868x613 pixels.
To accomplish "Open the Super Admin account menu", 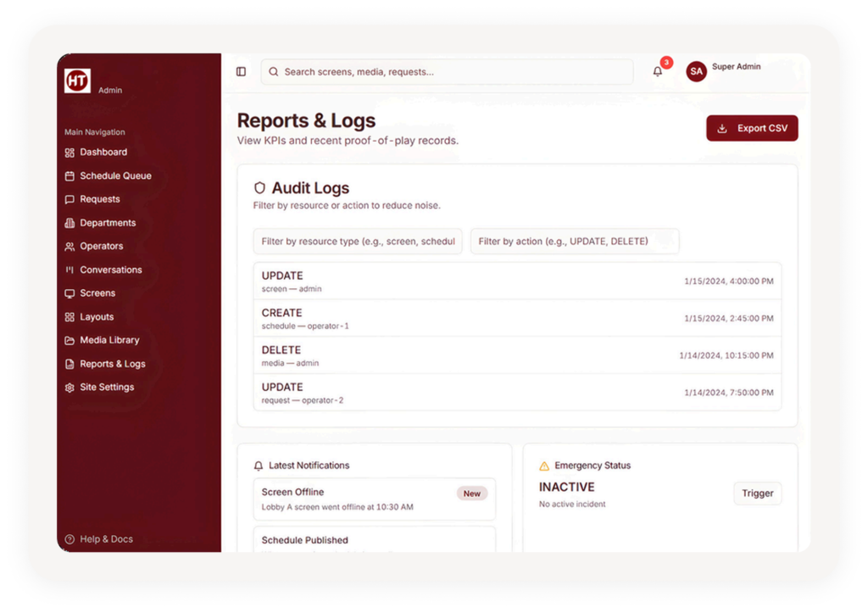I will (736, 67).
